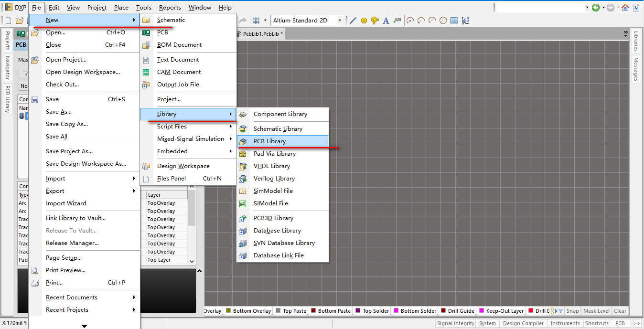This screenshot has width=644, height=329.
Task: Click the Bottom Overlay layer color swatch
Action: (228, 311)
